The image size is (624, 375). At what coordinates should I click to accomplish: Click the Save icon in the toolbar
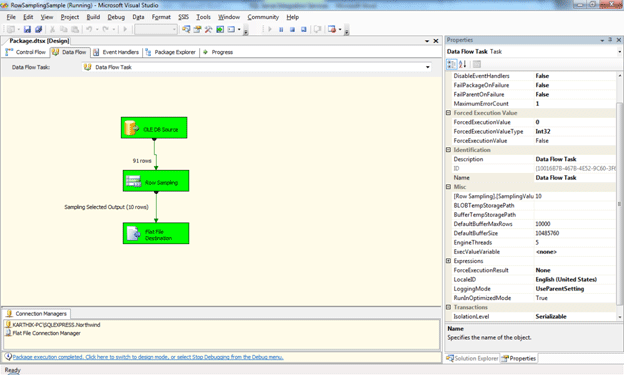click(27, 29)
